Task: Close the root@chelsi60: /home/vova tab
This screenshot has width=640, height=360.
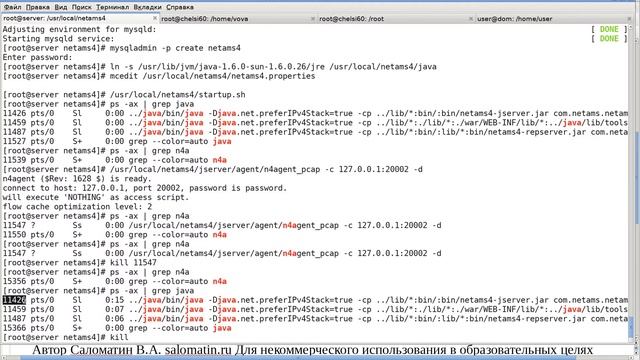Action: coord(313,19)
